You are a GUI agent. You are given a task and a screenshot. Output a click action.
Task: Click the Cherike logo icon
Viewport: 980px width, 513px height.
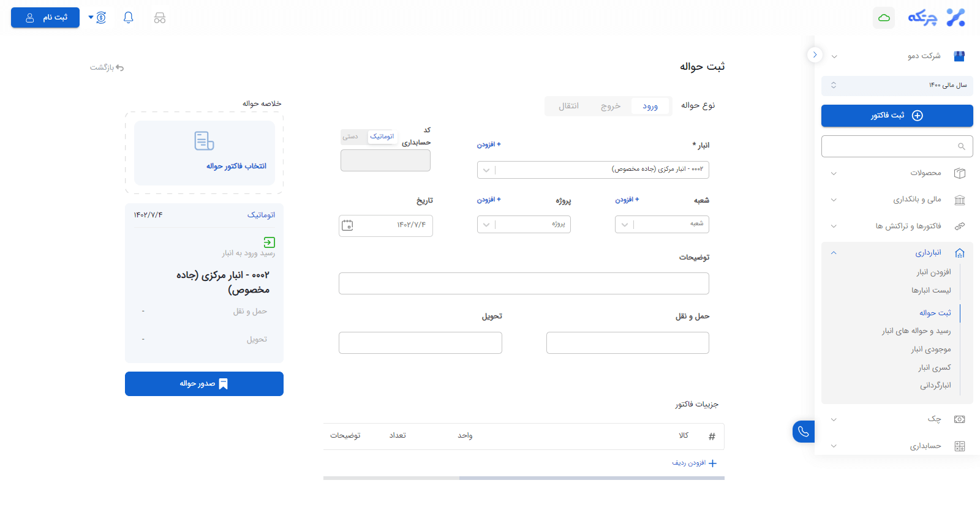956,18
